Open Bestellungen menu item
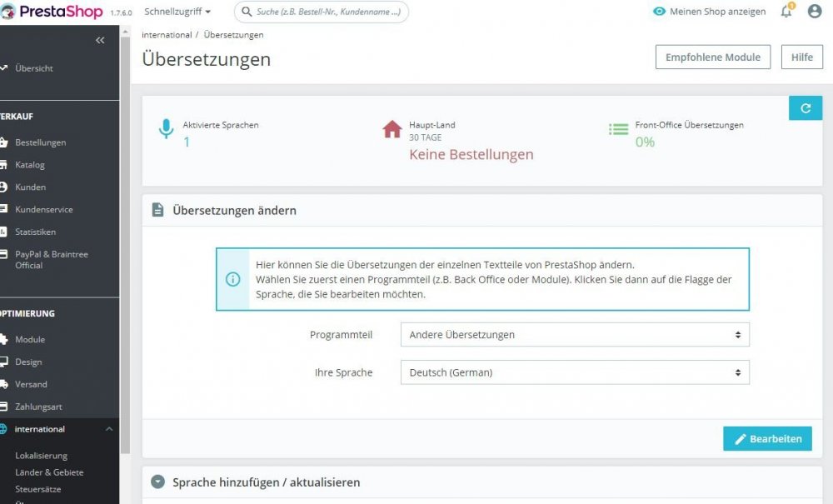 click(40, 142)
